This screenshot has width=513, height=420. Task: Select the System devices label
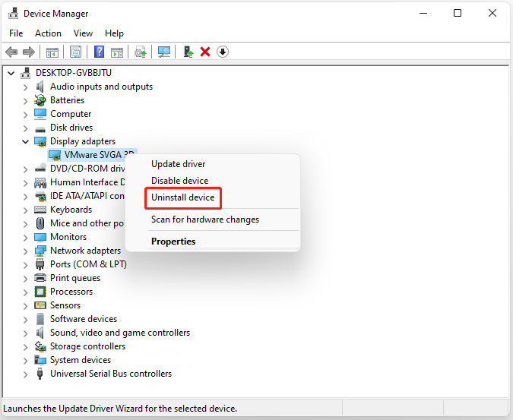click(81, 360)
